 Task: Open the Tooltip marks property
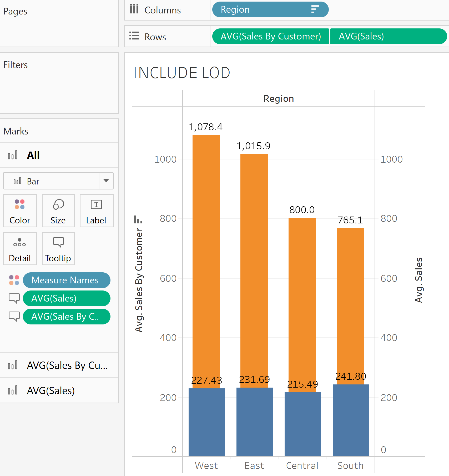pos(58,248)
